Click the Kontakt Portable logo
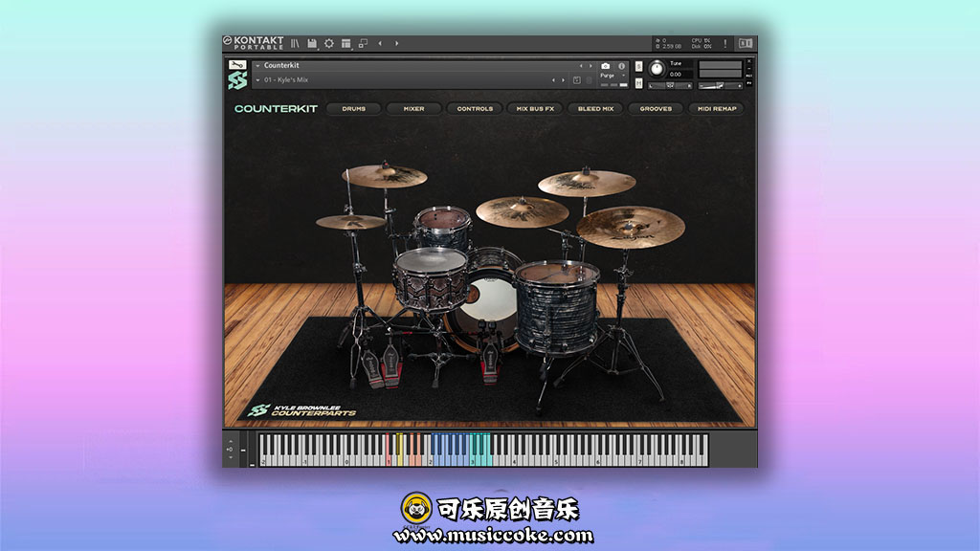The image size is (980, 551). pyautogui.click(x=254, y=42)
